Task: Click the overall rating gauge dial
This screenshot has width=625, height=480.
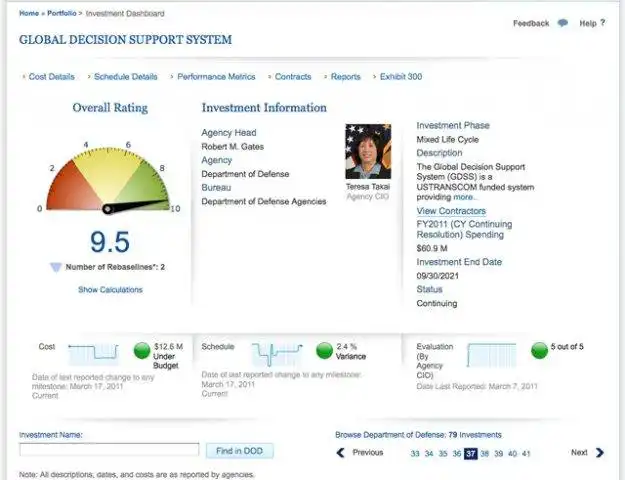Action: tap(108, 179)
